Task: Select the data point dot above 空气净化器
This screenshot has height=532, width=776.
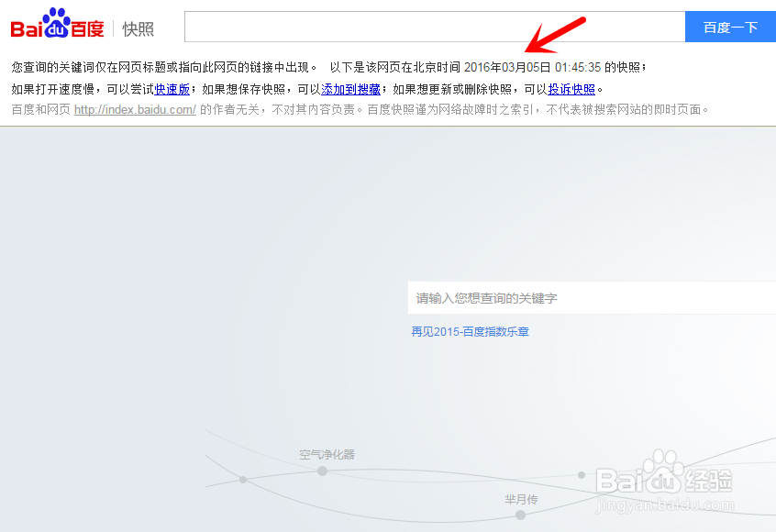Action: 323,471
